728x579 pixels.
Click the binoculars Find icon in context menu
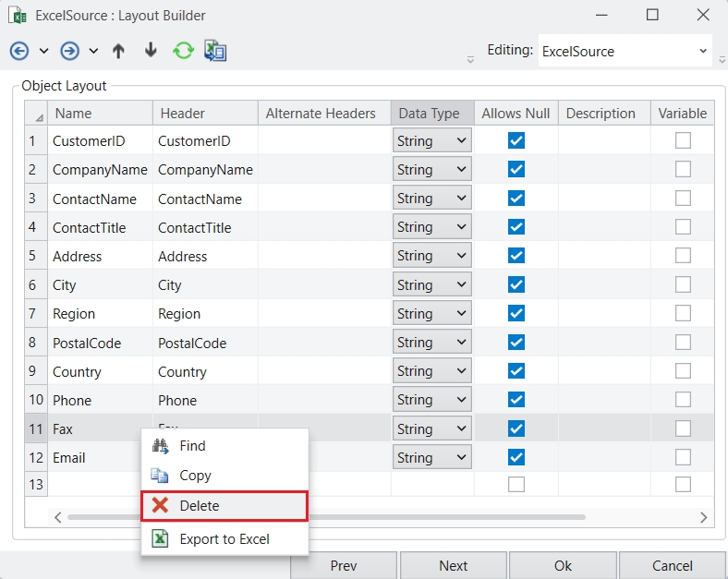click(x=160, y=446)
